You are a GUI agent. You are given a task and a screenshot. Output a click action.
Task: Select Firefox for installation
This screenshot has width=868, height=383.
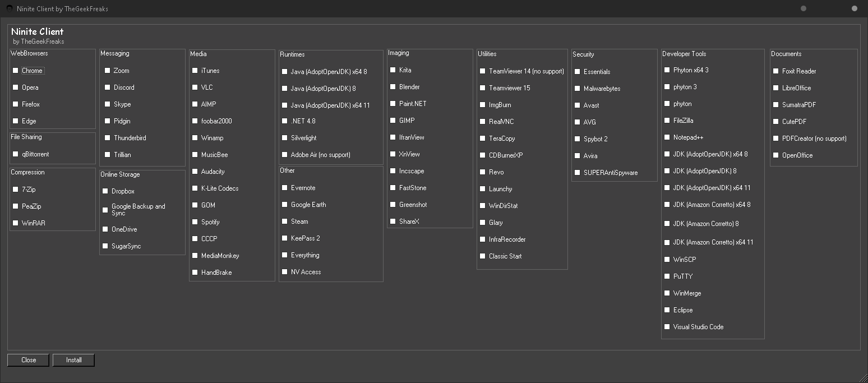point(16,104)
